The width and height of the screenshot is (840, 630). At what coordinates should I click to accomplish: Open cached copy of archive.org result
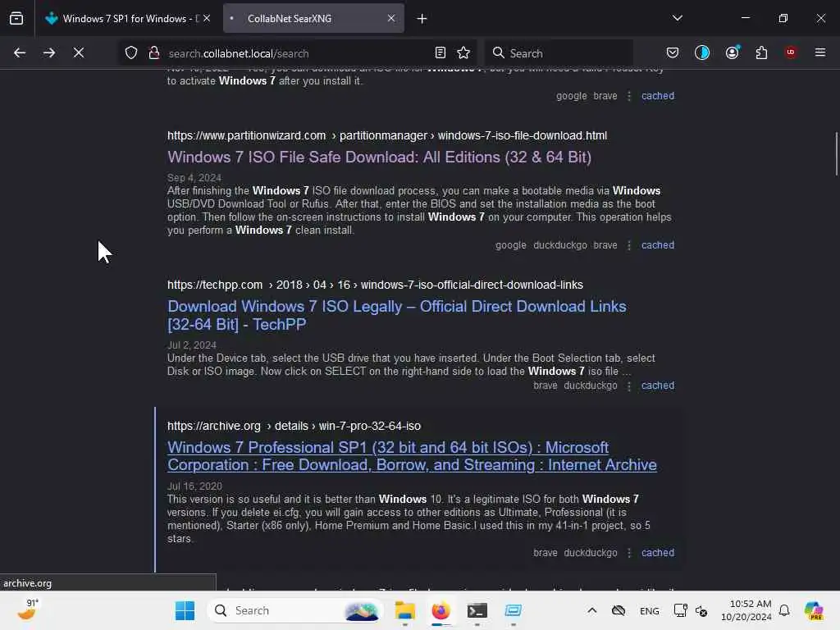658,552
